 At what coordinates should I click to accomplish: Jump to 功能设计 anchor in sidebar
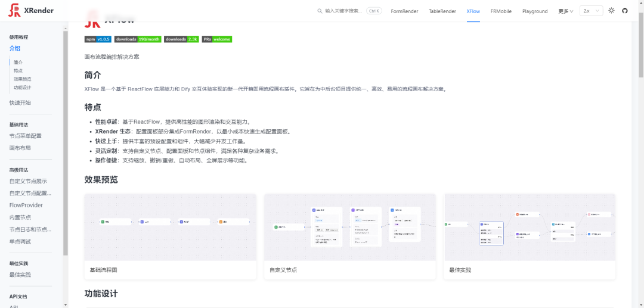coord(22,88)
